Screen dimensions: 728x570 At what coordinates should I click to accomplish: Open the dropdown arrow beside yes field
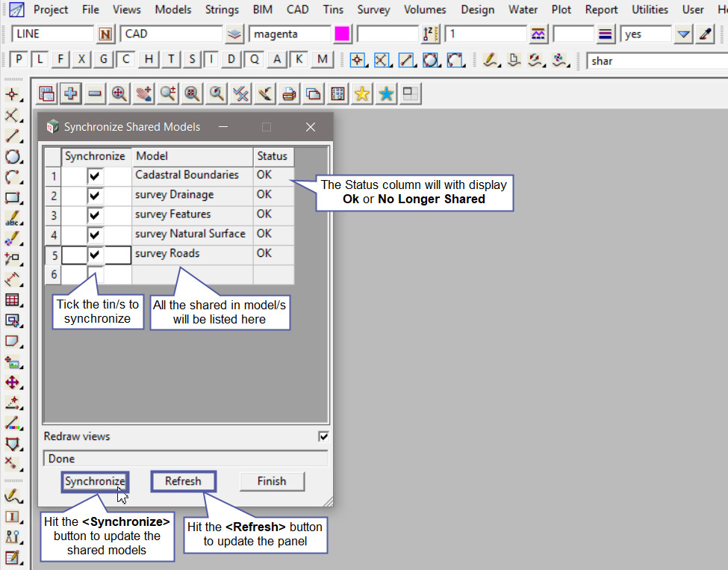pos(683,34)
